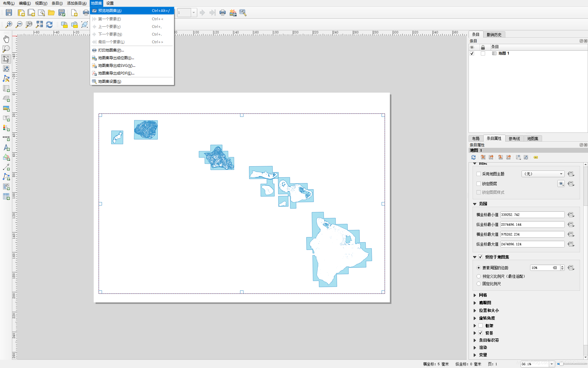This screenshot has height=368, width=588.
Task: Select the Add label tool
Action: 6,118
